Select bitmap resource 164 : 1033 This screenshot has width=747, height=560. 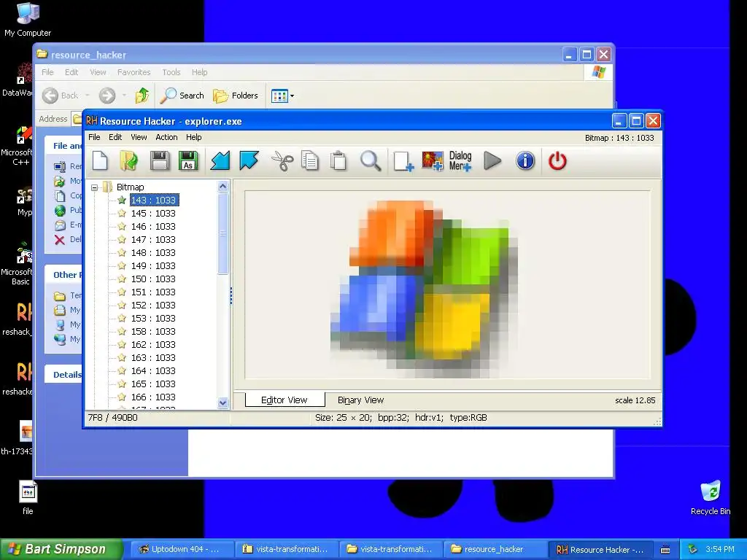coord(153,370)
